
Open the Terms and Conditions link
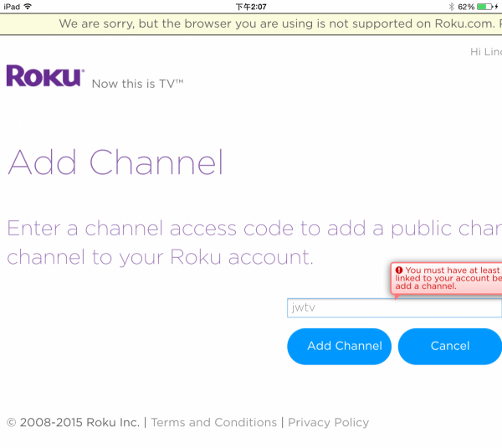(214, 423)
